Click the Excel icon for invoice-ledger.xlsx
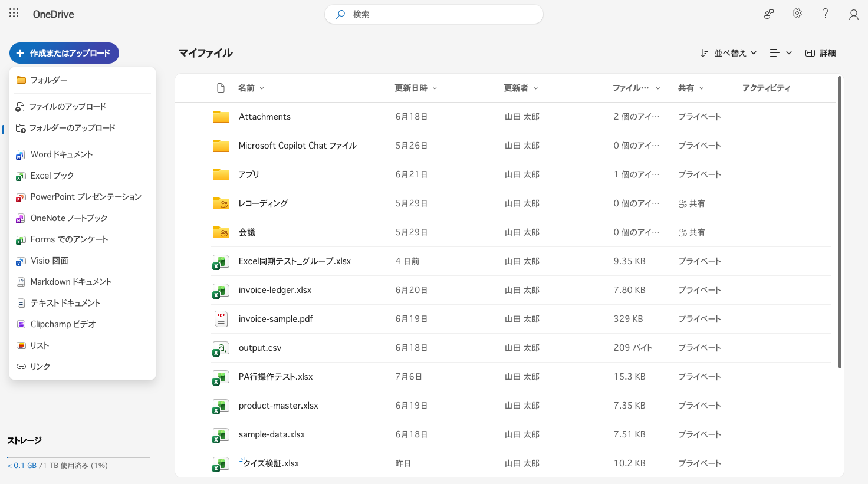Viewport: 868px width, 484px height. click(x=221, y=291)
